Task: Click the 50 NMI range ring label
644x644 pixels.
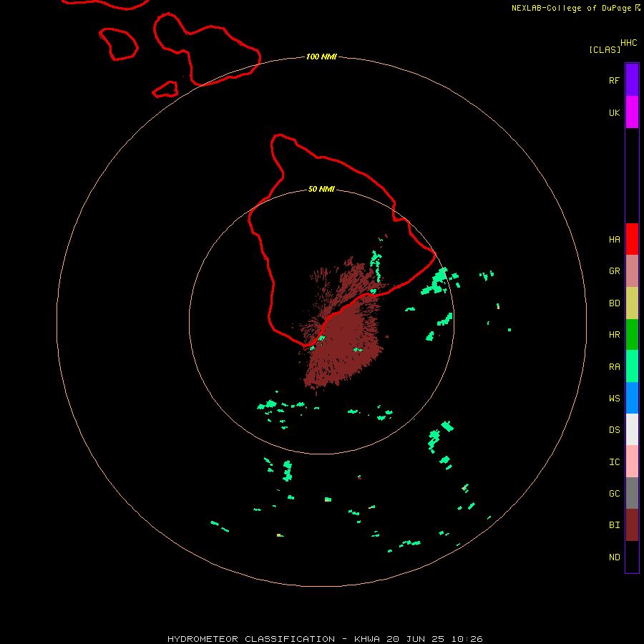Action: click(x=321, y=189)
